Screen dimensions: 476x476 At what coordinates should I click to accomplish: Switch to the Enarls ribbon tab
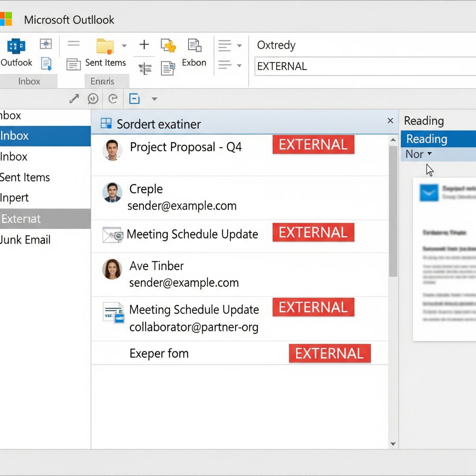[x=102, y=81]
